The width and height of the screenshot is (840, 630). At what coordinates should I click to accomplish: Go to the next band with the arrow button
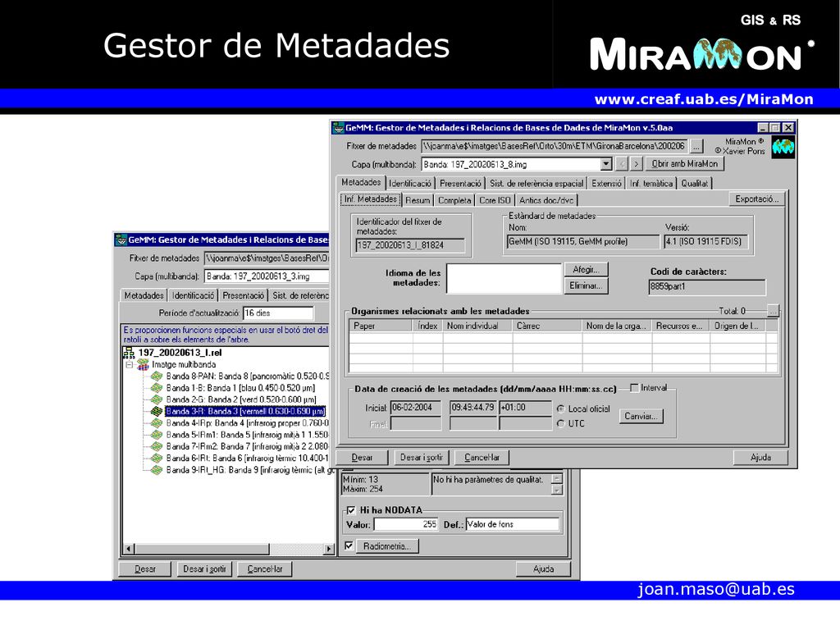636,164
